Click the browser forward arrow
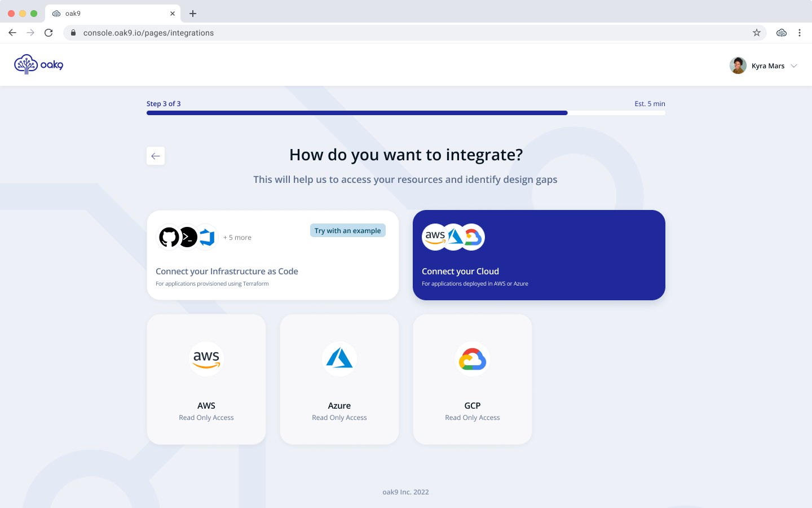The image size is (812, 508). [x=30, y=33]
